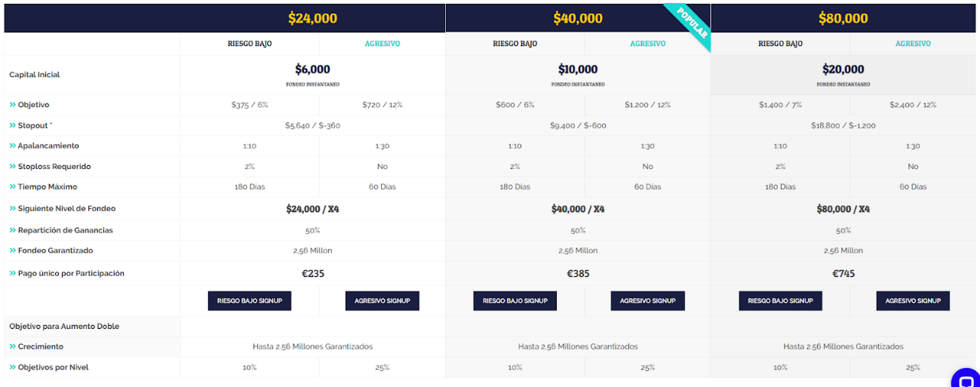The width and height of the screenshot is (980, 387).
Task: Click the $80,000 plan header
Action: (843, 18)
